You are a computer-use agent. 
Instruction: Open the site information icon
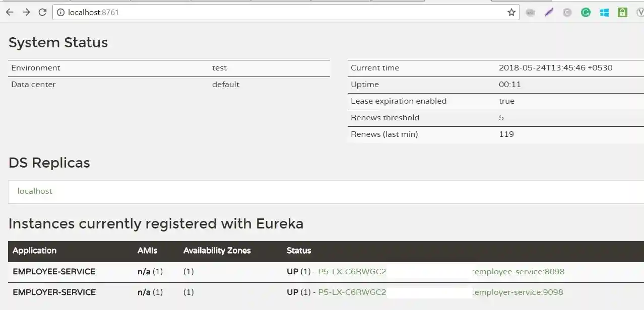tap(60, 13)
